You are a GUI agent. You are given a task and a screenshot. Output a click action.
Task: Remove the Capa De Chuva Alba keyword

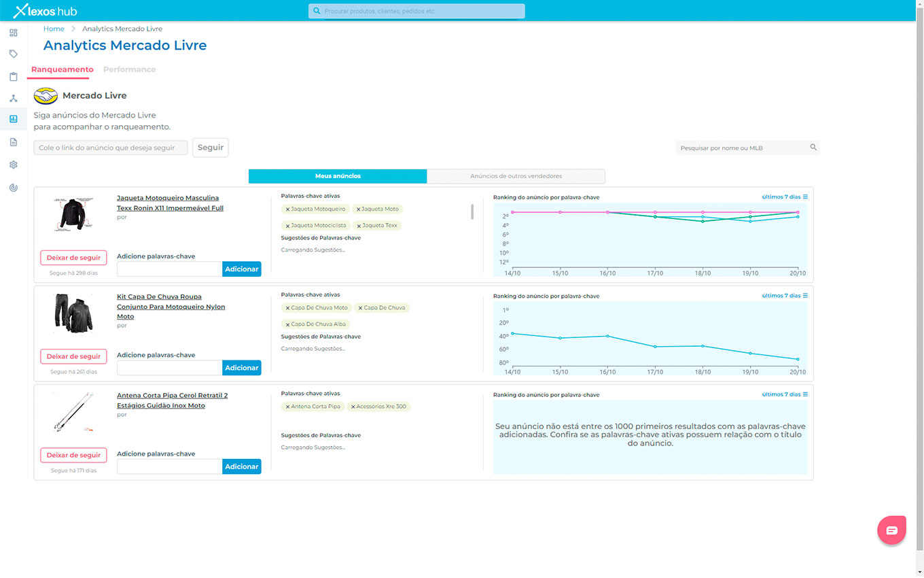click(287, 324)
